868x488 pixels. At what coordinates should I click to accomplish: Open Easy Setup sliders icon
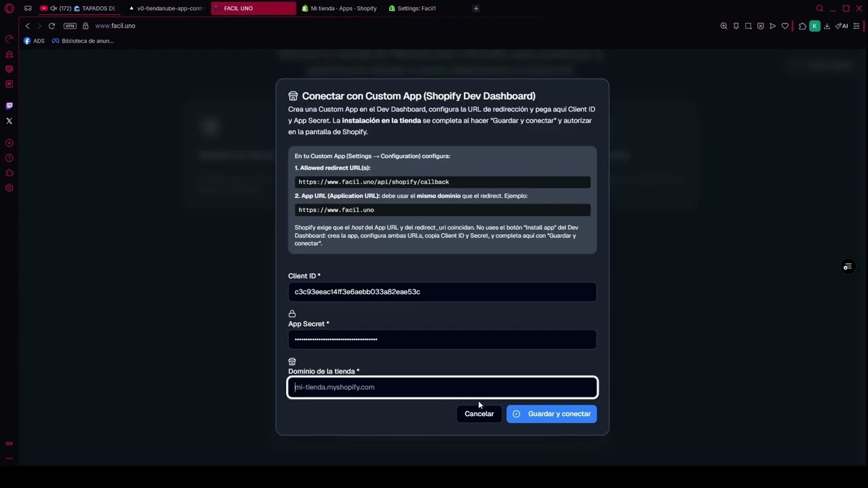point(856,26)
